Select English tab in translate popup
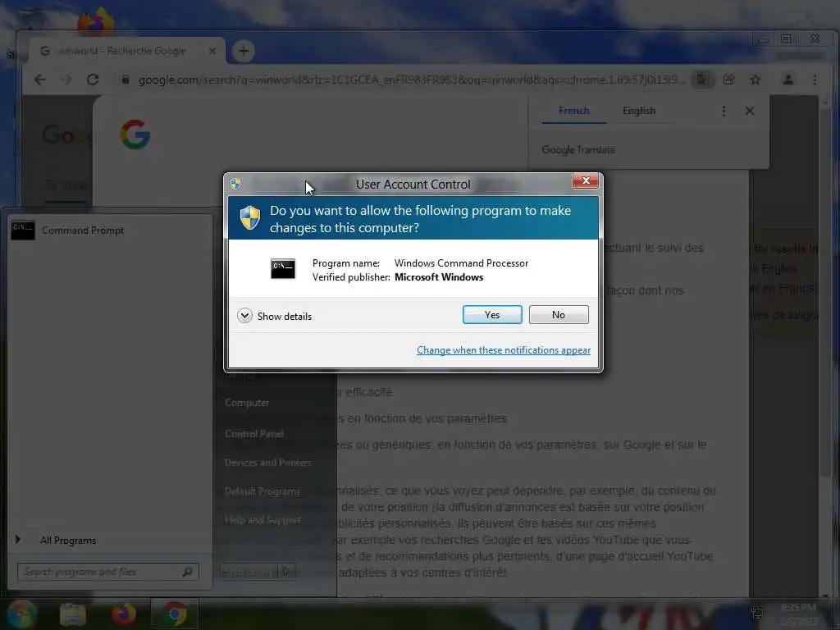The image size is (840, 630). coord(638,111)
